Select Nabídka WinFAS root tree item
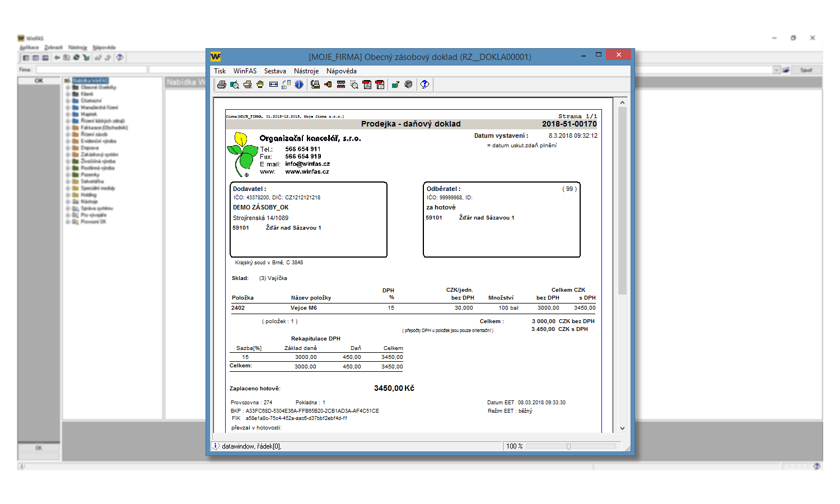840x504 pixels. coord(90,81)
